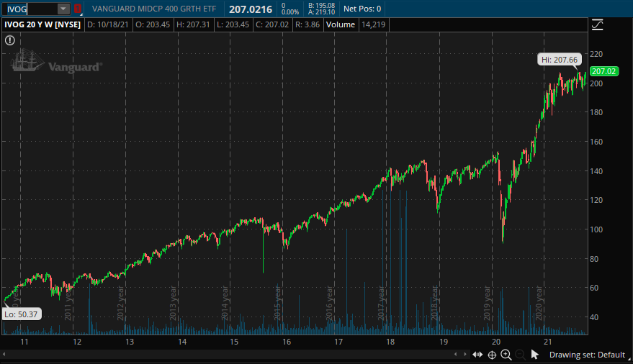Viewport: 633px width, 364px height.
Task: Click the IVOG symbol input field
Action: pyautogui.click(x=30, y=9)
